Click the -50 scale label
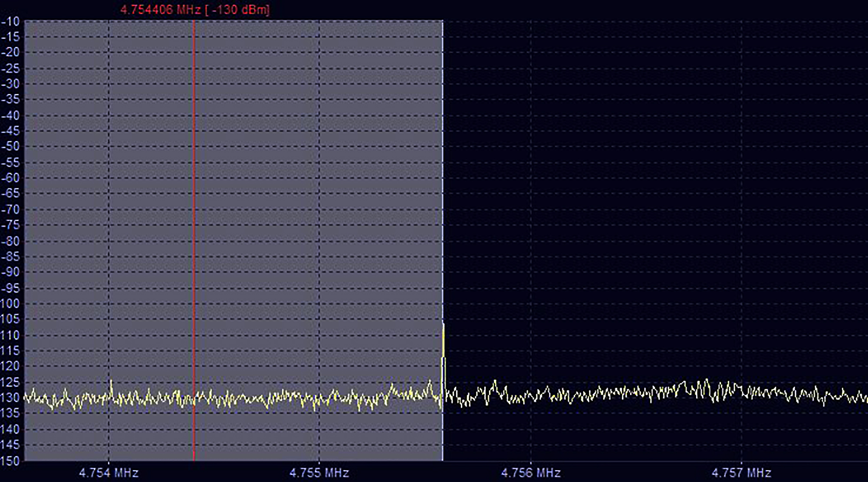The width and height of the screenshot is (868, 482). (10, 147)
